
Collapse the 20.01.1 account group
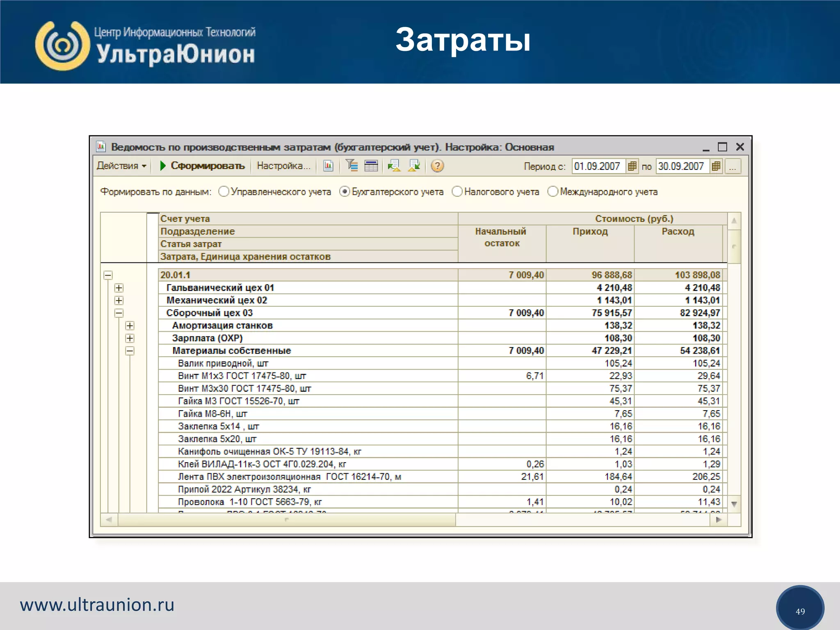[x=108, y=275]
